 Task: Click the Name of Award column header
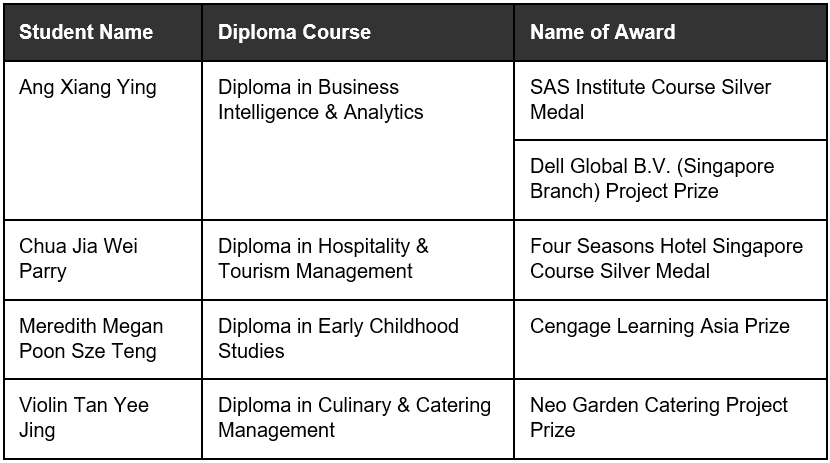click(x=670, y=32)
